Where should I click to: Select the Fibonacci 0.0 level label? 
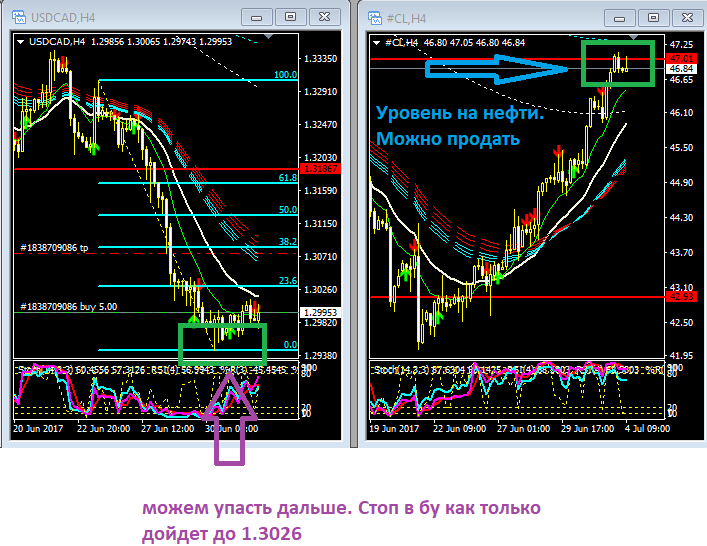click(x=290, y=345)
